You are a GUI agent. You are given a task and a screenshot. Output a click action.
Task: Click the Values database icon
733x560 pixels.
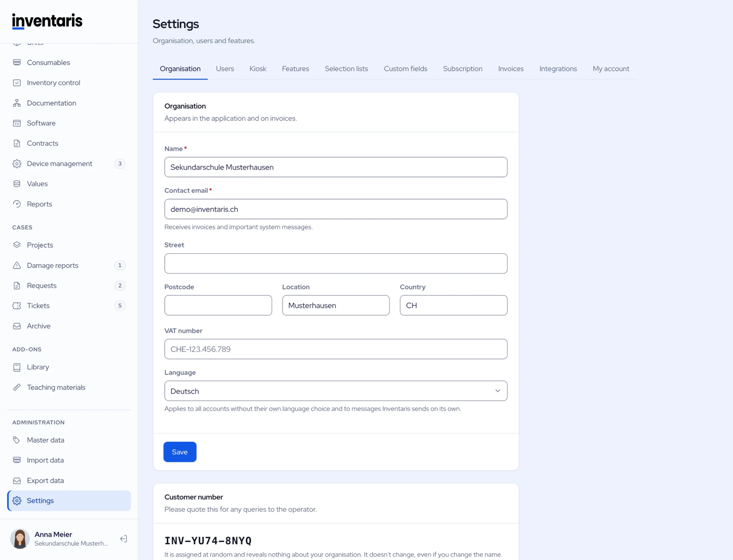[x=17, y=184]
